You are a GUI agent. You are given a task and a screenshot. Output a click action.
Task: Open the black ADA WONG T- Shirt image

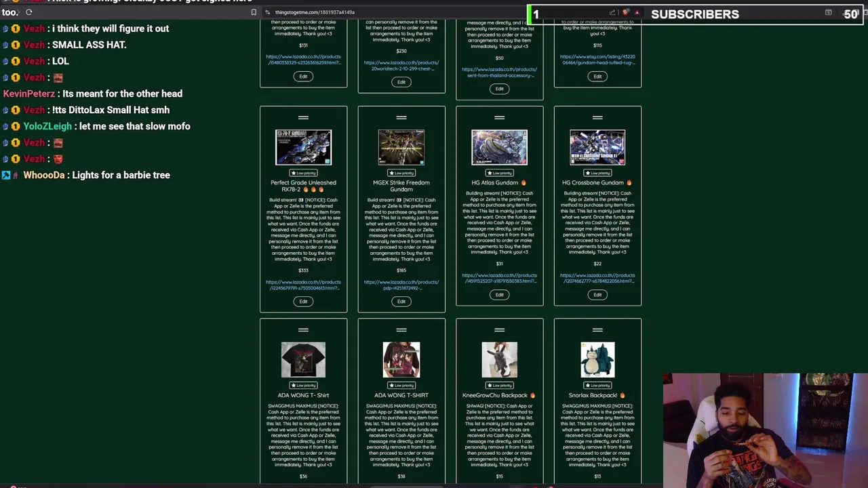coord(303,360)
